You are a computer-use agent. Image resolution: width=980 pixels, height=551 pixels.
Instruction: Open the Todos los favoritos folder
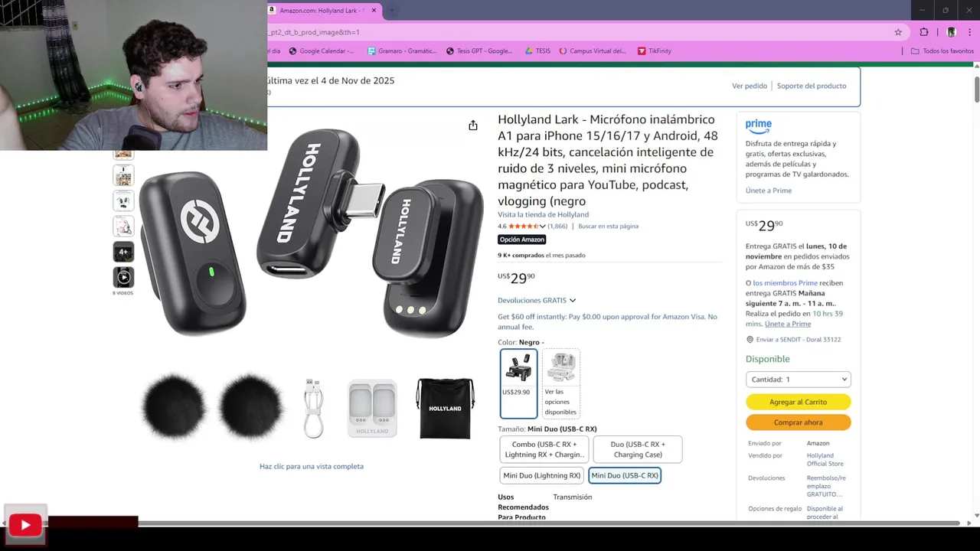tap(942, 51)
